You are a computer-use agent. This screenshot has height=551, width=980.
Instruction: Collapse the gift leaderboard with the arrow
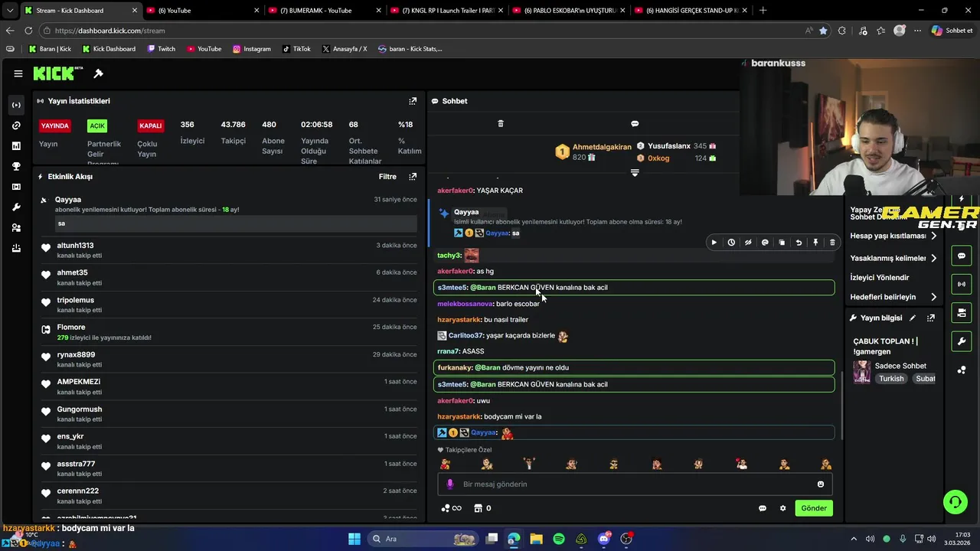pyautogui.click(x=635, y=173)
